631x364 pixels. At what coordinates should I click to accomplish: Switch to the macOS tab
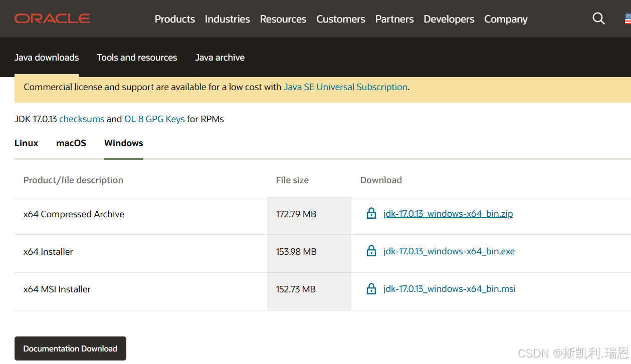coord(71,143)
